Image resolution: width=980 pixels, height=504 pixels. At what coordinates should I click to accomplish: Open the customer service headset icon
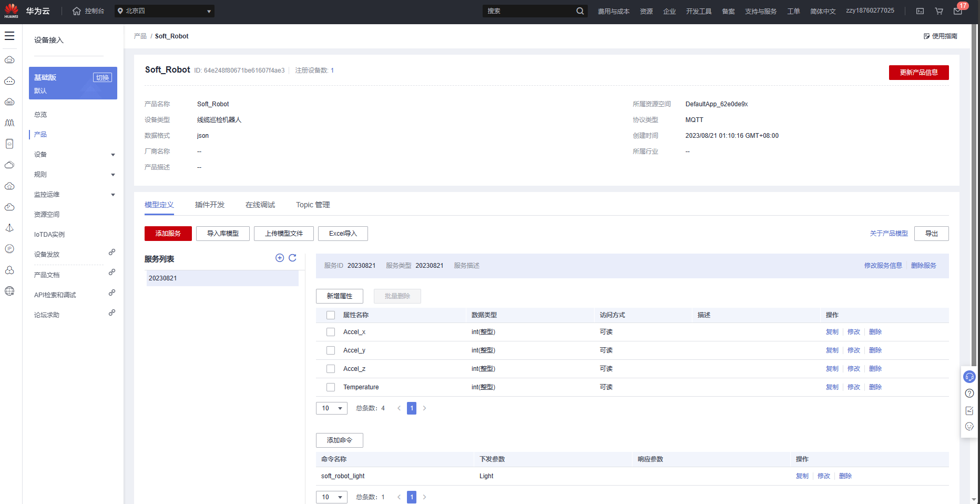969,377
